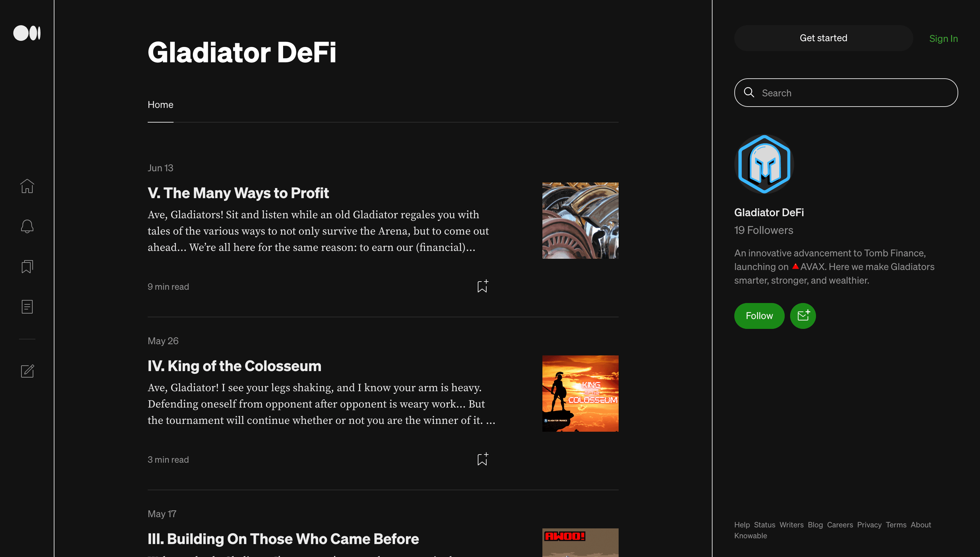Click the 3 min read label
This screenshot has width=980, height=557.
pyautogui.click(x=168, y=459)
